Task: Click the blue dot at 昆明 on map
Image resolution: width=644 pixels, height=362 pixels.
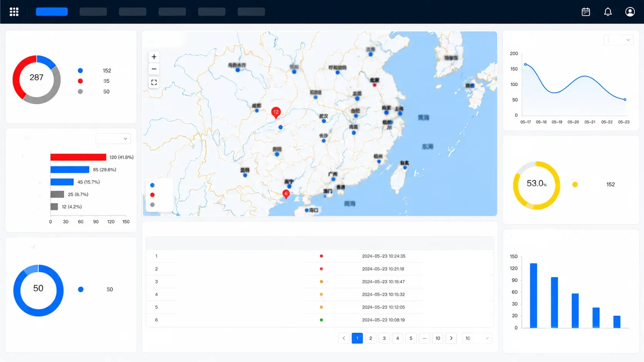Action: (x=245, y=175)
